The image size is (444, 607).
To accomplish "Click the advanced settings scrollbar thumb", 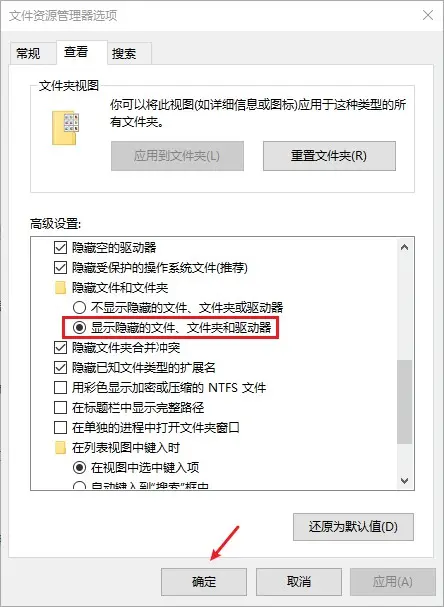I will click(x=405, y=401).
